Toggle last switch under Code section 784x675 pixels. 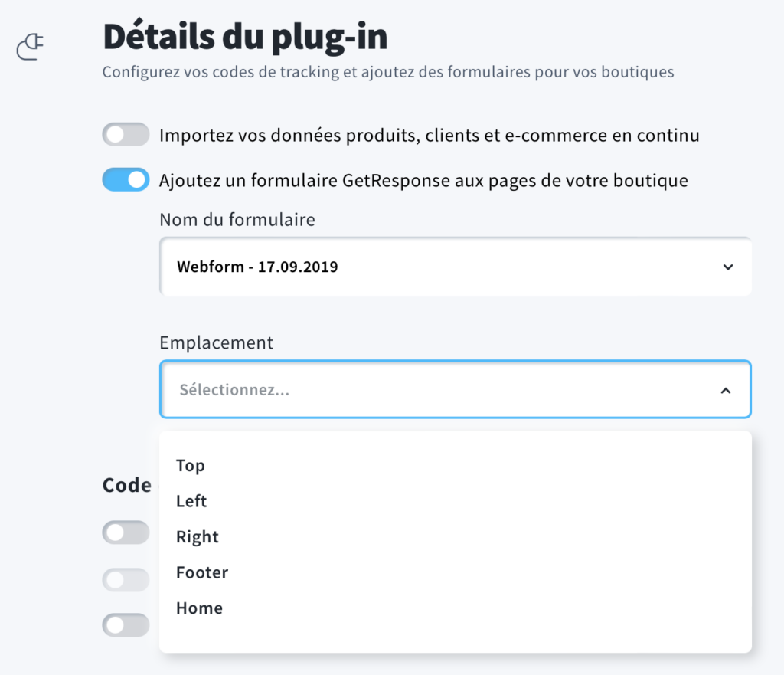(x=126, y=625)
